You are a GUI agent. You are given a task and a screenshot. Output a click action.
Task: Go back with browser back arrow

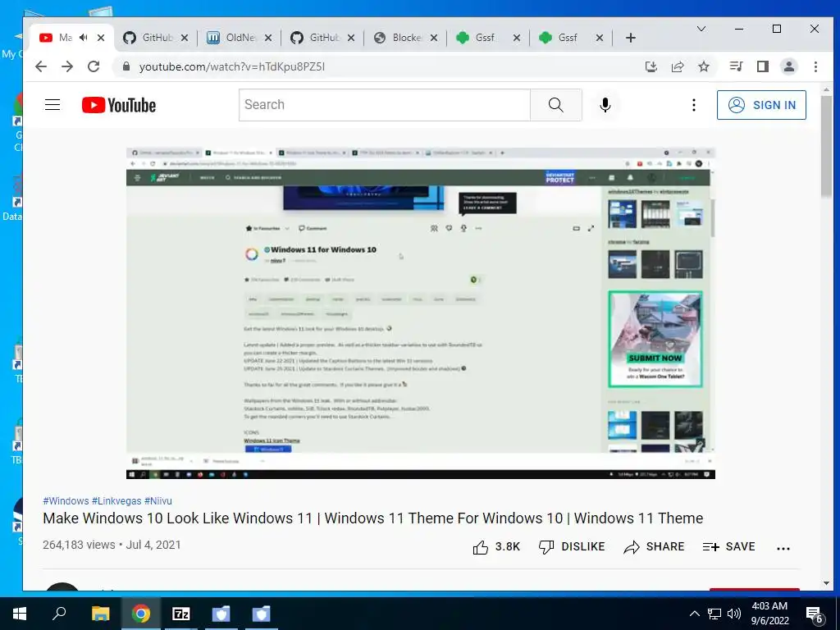[41, 66]
